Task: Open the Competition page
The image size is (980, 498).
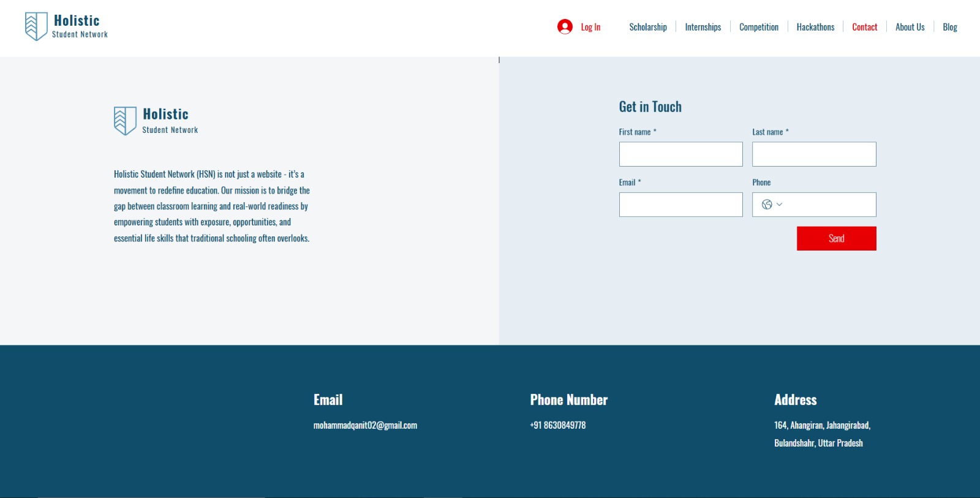Action: pos(758,27)
